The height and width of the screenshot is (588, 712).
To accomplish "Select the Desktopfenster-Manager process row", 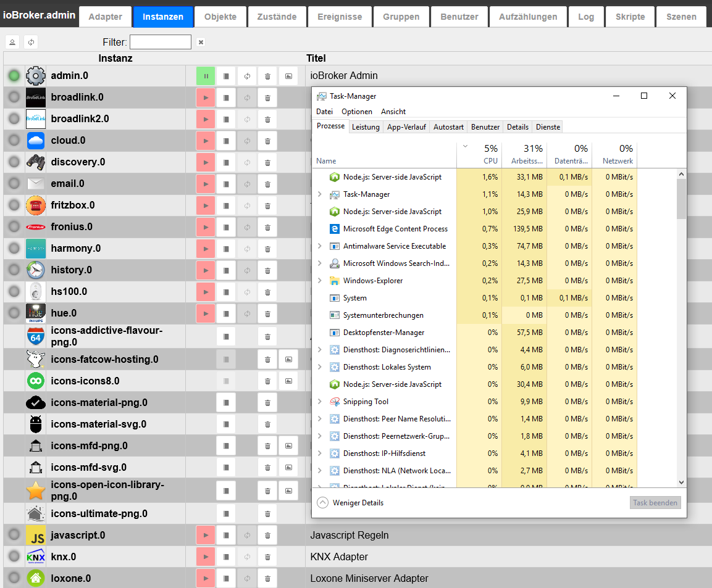I will coord(475,333).
